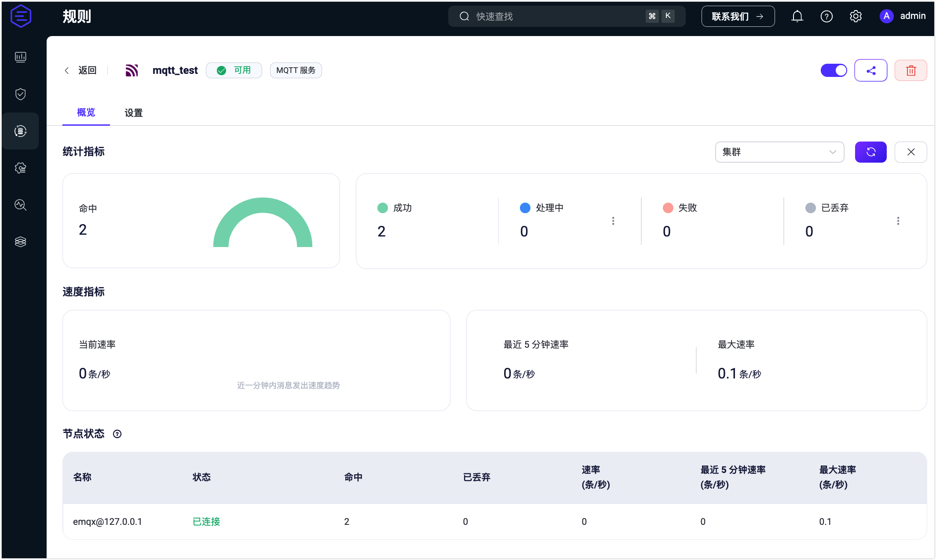Click the admin avatar icon
936x560 pixels.
[x=887, y=16]
